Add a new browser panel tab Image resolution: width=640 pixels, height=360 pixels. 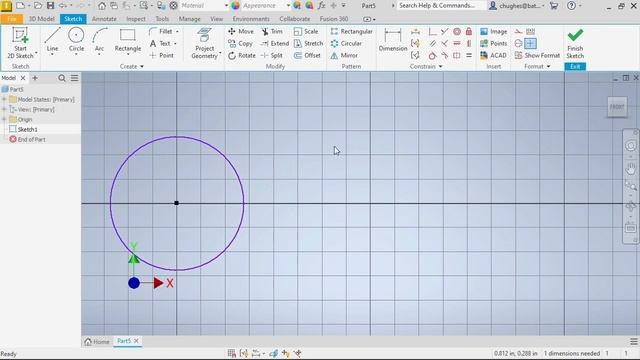(35, 78)
